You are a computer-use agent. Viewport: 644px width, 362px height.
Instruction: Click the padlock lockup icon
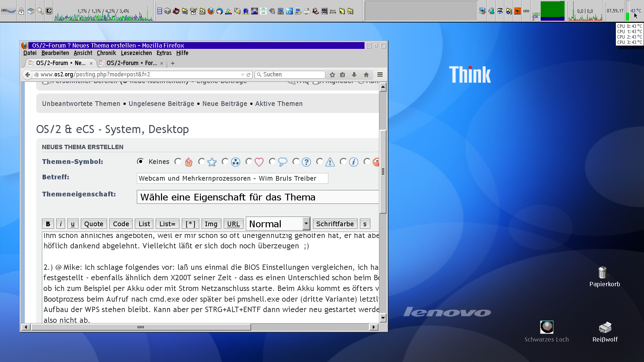pyautogui.click(x=21, y=11)
